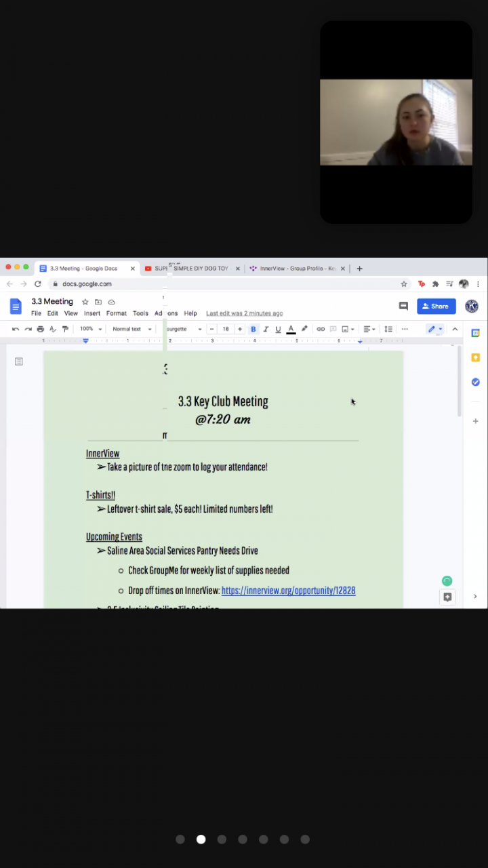Open comment history
This screenshot has height=868, width=488.
coord(403,307)
